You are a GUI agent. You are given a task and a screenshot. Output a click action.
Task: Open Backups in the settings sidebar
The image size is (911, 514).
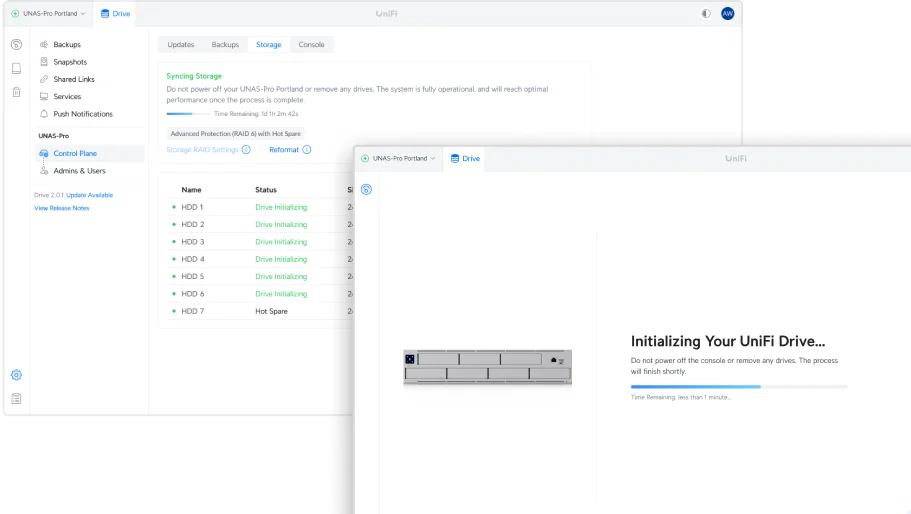click(67, 44)
